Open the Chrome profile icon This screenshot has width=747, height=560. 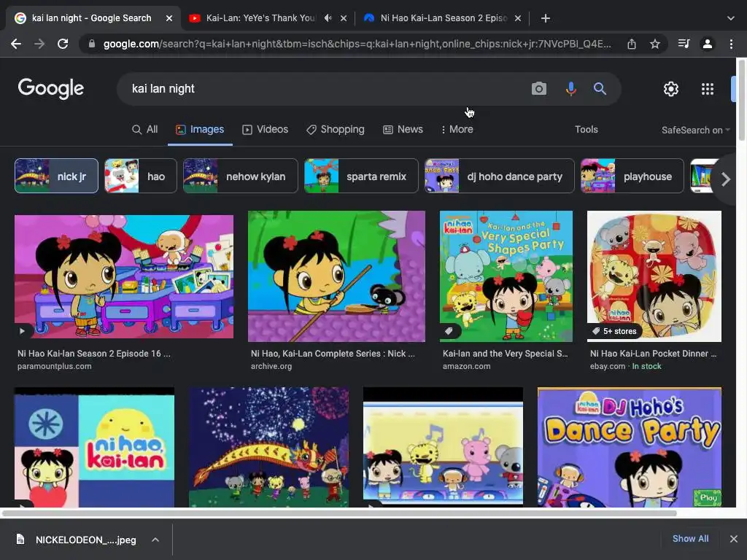coord(708,44)
